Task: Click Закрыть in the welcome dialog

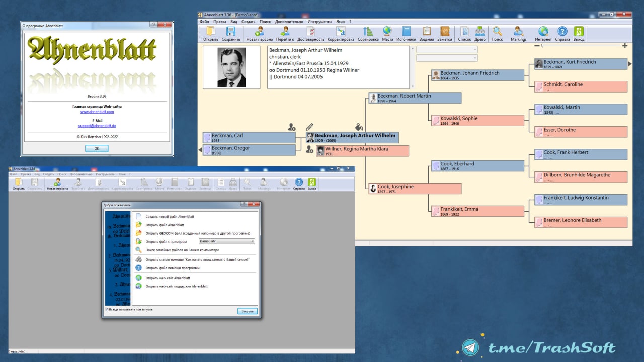Action: tap(248, 311)
